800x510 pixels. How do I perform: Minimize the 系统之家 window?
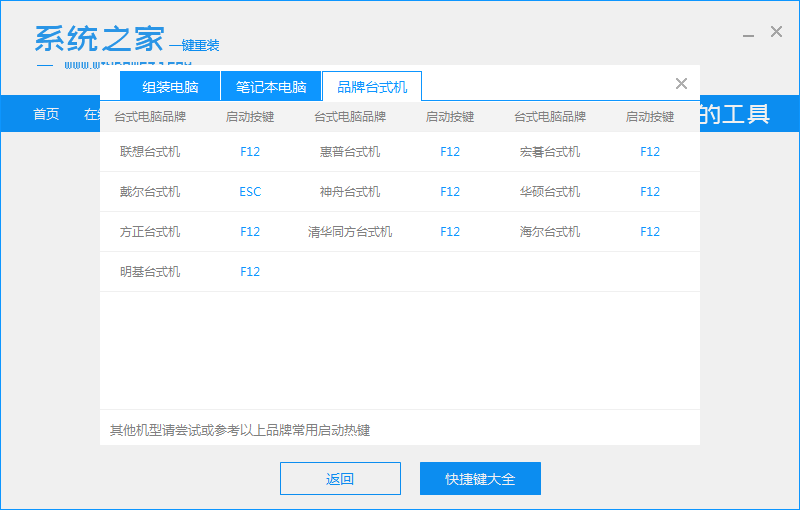[748, 33]
